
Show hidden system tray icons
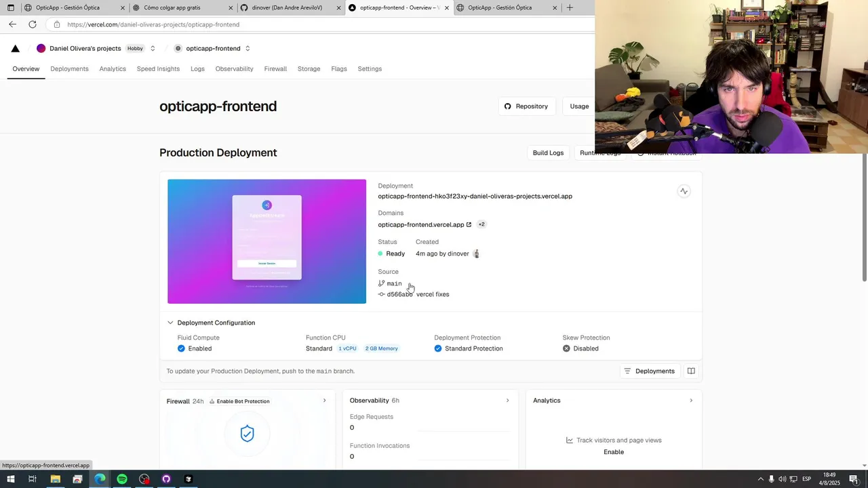[760, 479]
